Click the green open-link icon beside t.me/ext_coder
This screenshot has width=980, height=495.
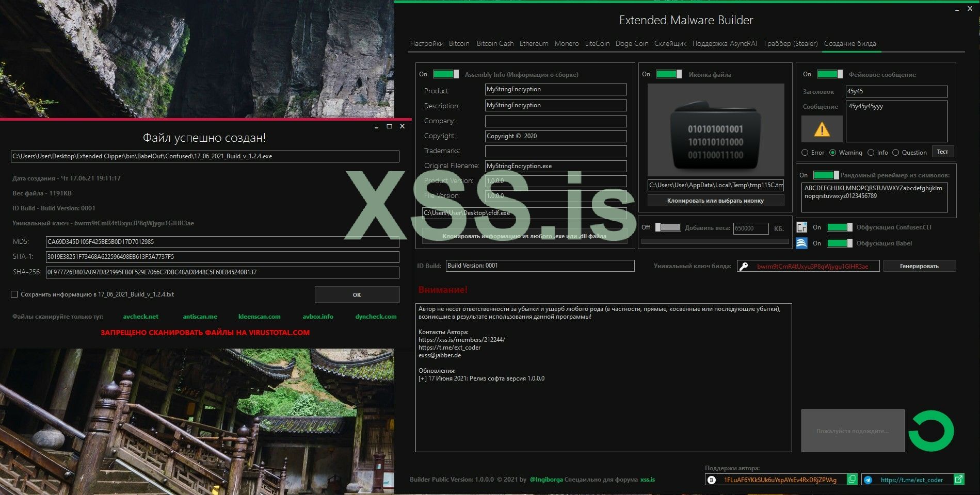pyautogui.click(x=958, y=480)
